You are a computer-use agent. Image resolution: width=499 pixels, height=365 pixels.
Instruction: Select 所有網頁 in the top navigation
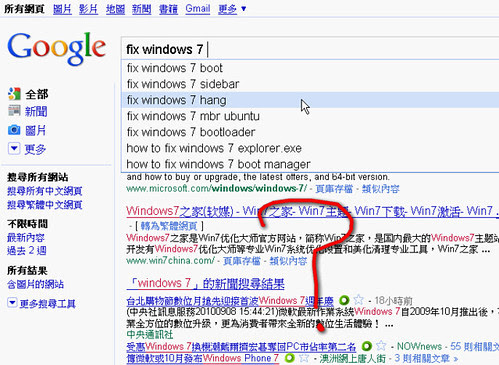pyautogui.click(x=24, y=9)
